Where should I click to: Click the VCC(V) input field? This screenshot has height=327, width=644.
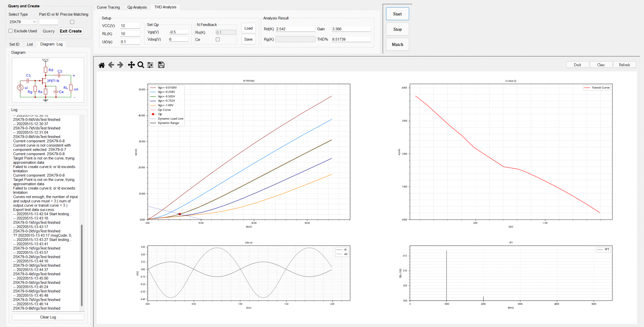pos(130,26)
